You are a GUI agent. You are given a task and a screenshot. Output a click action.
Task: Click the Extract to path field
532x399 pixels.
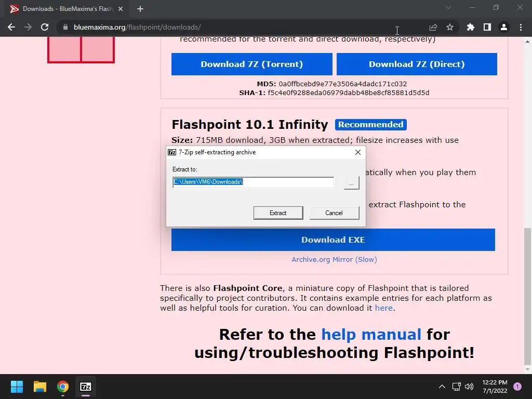[253, 182]
